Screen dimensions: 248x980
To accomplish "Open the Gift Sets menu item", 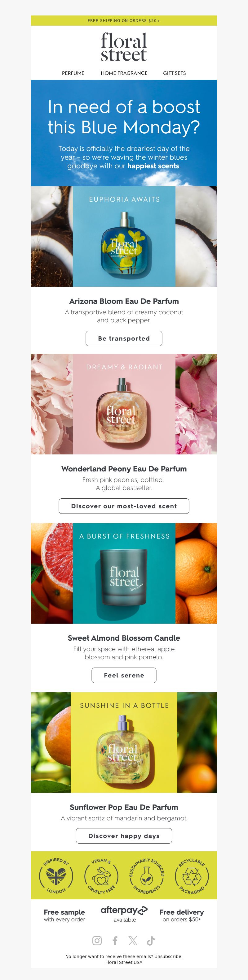I will (175, 73).
